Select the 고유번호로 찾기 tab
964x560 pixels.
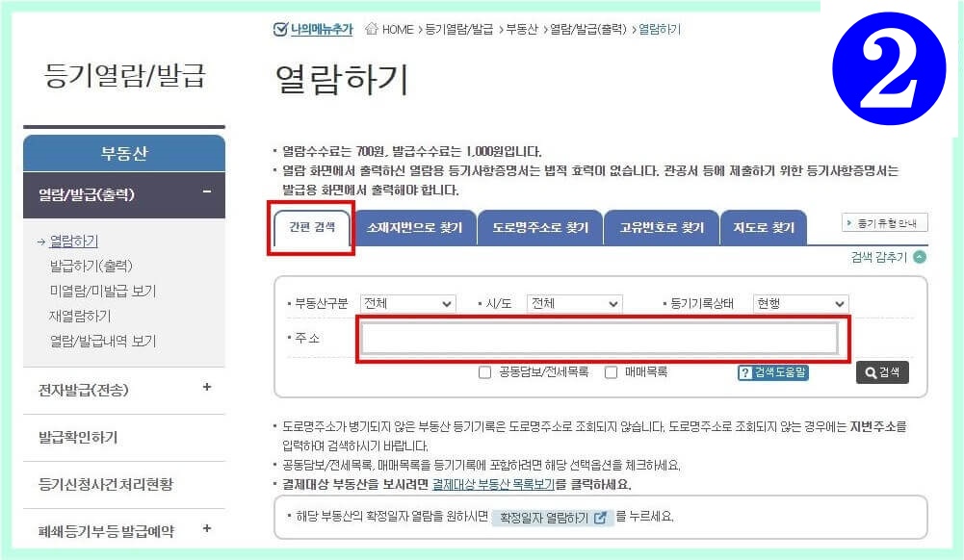click(662, 227)
